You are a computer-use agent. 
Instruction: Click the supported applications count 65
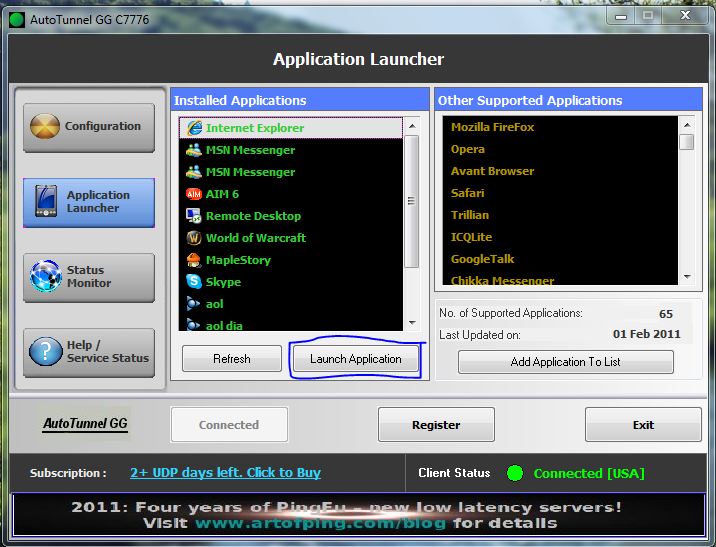pyautogui.click(x=666, y=314)
